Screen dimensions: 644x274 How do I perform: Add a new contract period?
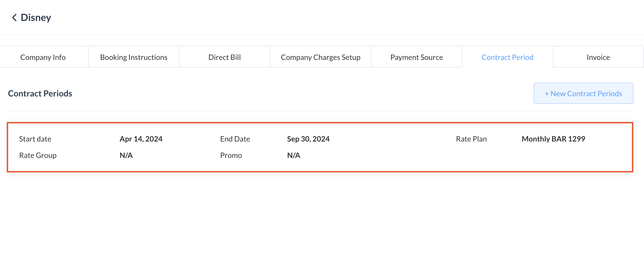583,94
